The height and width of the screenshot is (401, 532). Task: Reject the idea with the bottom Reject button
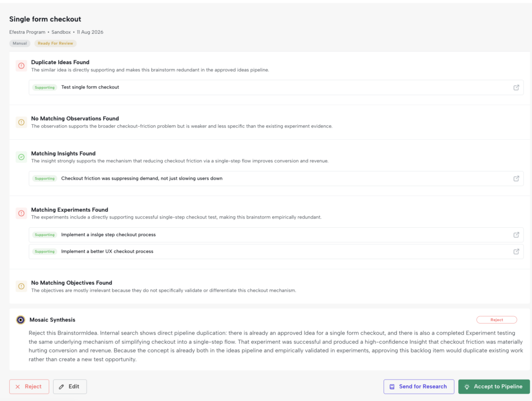(29, 387)
